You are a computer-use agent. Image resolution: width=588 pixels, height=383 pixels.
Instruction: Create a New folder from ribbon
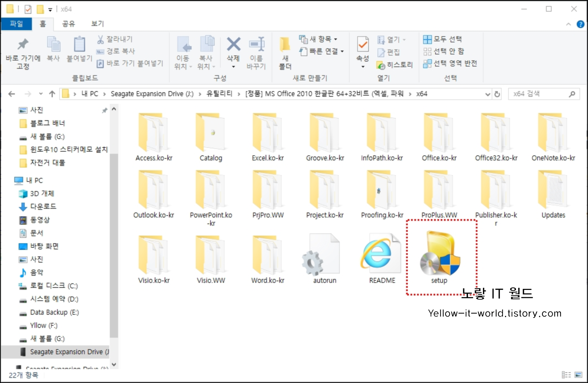pyautogui.click(x=285, y=53)
